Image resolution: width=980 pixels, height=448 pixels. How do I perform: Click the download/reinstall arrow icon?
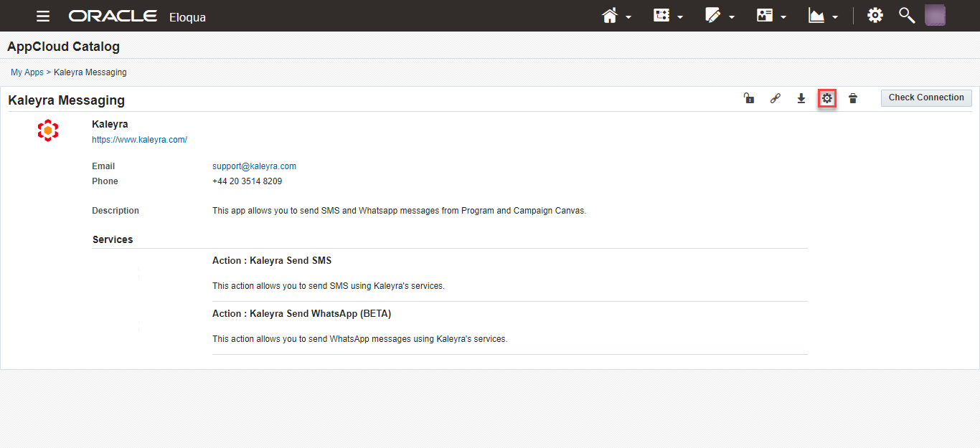tap(801, 98)
